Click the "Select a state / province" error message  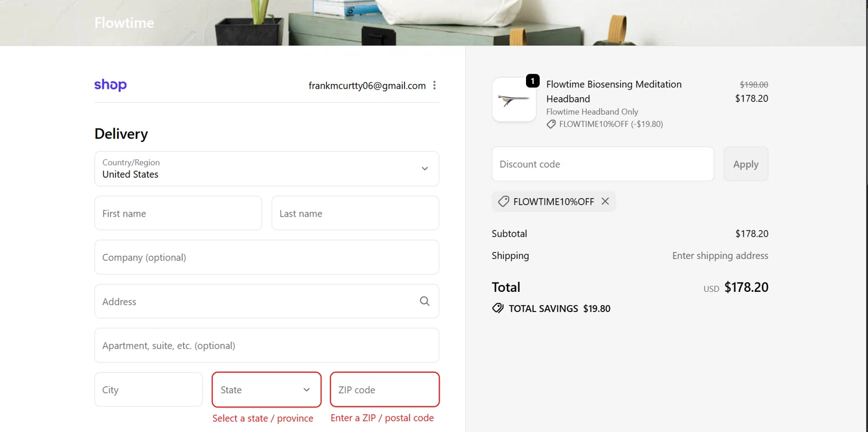click(x=263, y=418)
